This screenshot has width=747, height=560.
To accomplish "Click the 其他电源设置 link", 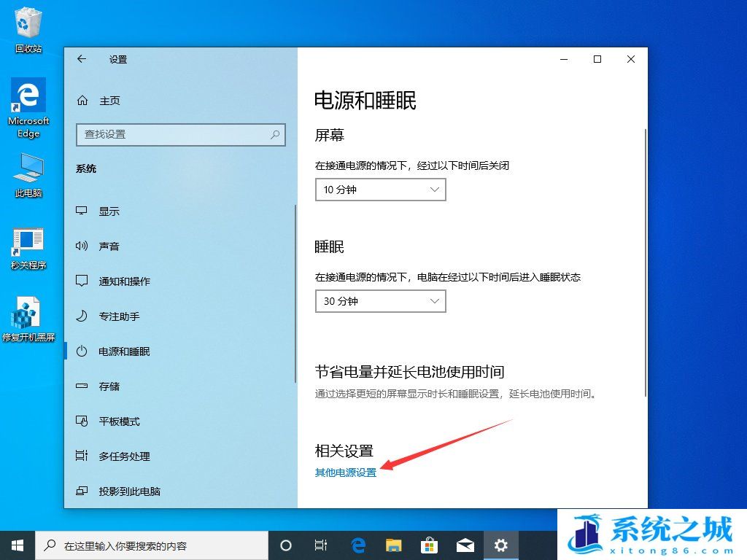I will [345, 472].
